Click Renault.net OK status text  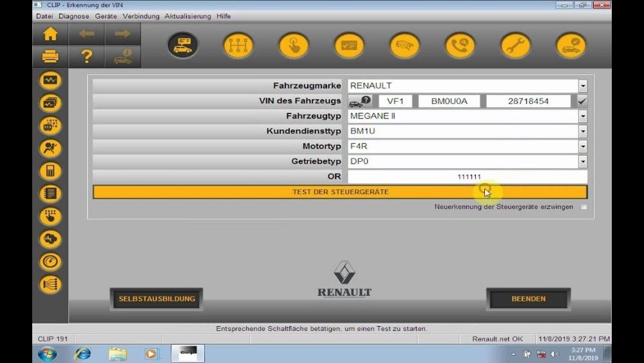[x=497, y=339]
